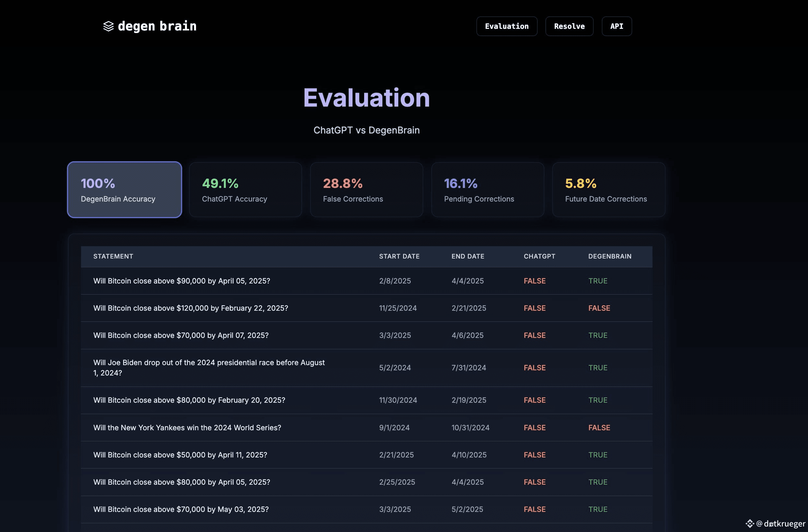Select the New York Yankees World Series row

[x=366, y=427]
